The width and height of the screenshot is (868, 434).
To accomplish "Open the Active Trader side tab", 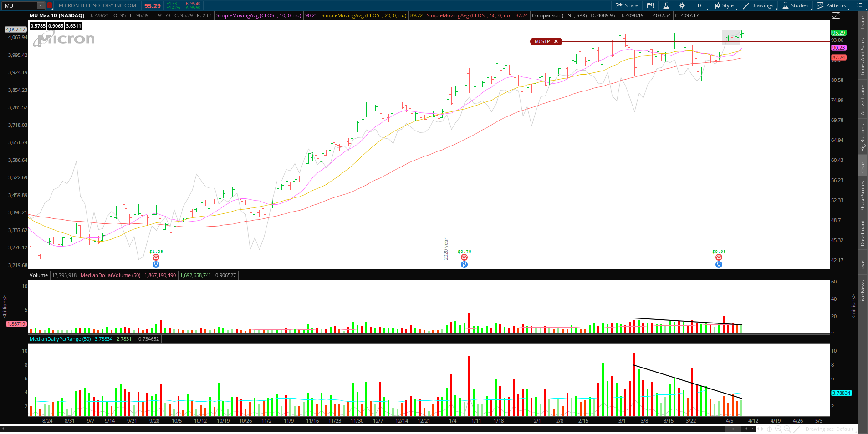I will [x=863, y=99].
